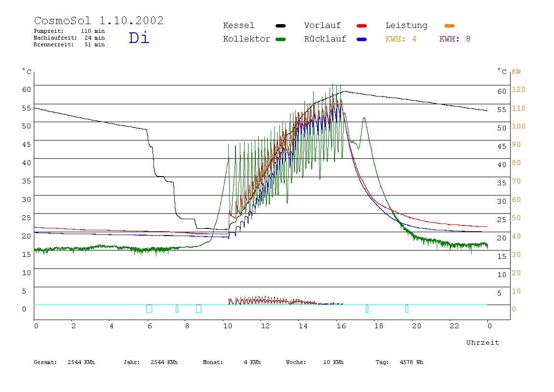554x392 pixels.
Task: Click the Woche value '10 KWh'
Action: tap(333, 362)
